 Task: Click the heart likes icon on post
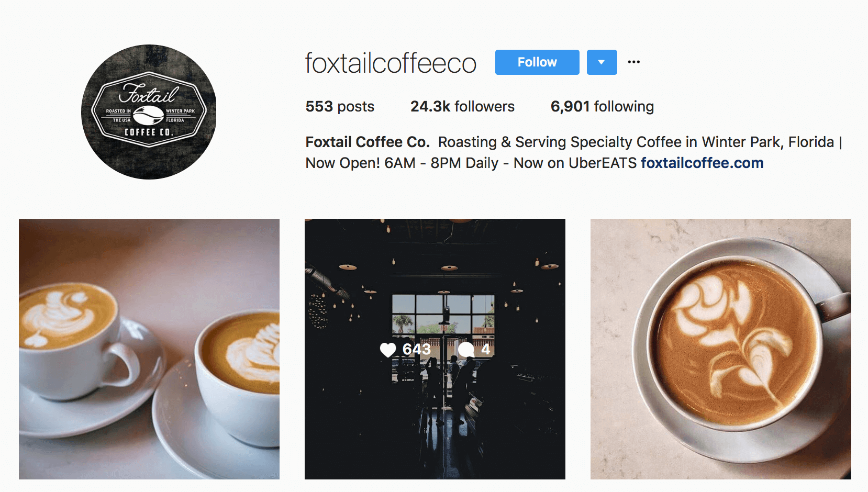tap(388, 350)
